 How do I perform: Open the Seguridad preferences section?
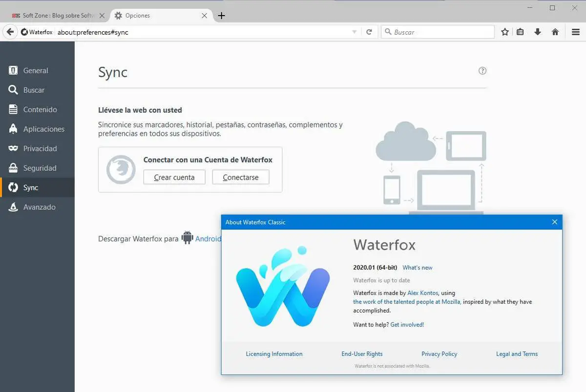coord(37,168)
